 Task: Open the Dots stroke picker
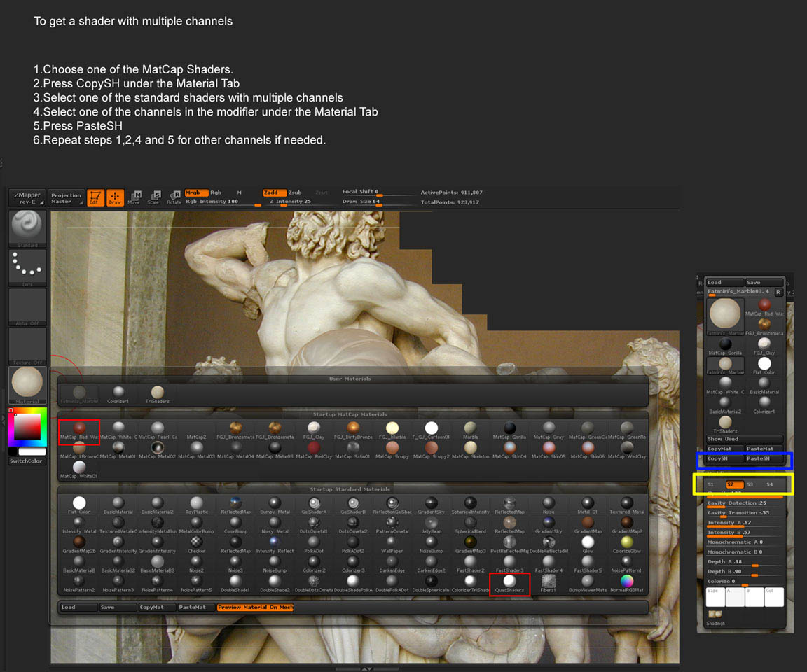(27, 267)
